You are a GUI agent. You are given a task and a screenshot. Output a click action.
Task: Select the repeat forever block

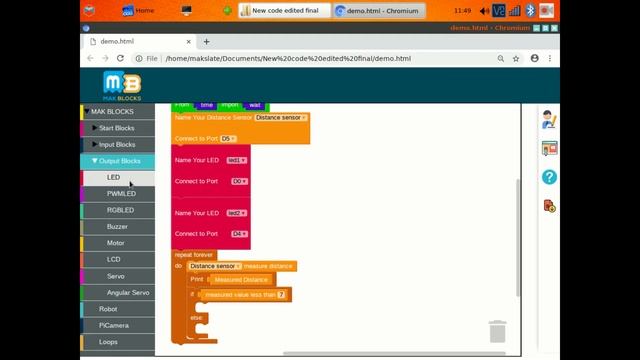point(193,255)
